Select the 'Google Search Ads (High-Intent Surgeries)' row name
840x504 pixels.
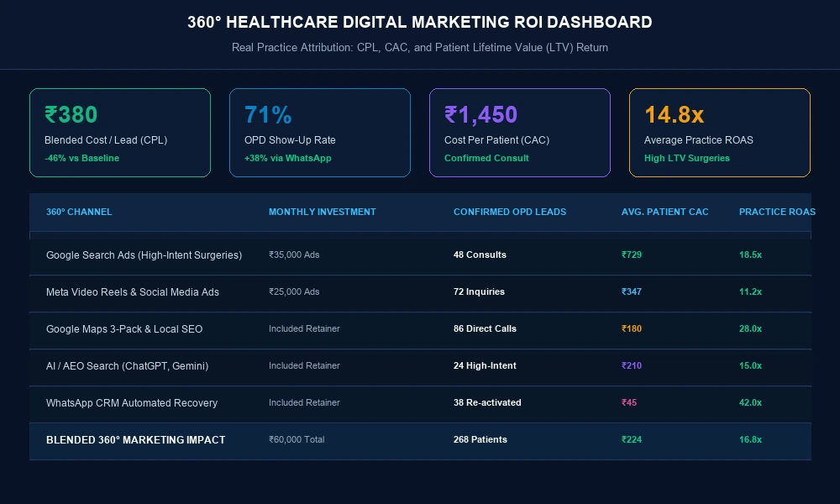pos(144,255)
